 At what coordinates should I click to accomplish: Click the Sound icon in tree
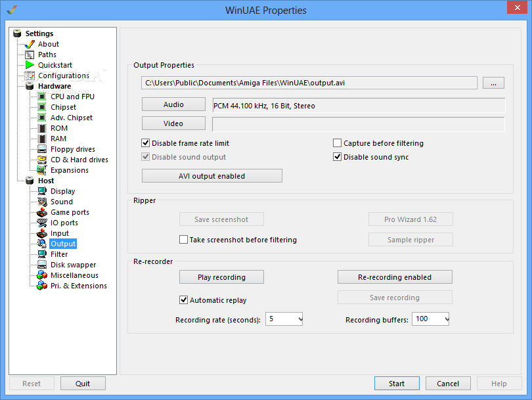click(x=42, y=202)
